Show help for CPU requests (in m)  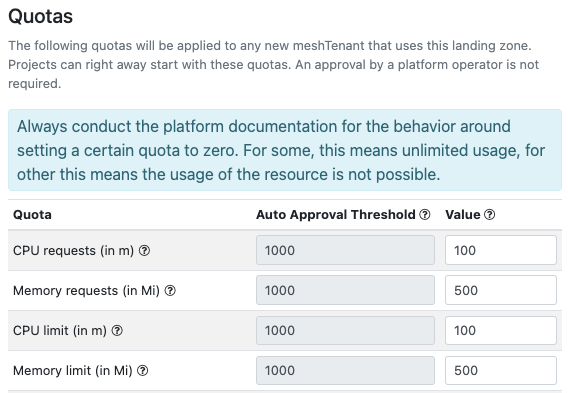pyautogui.click(x=144, y=250)
